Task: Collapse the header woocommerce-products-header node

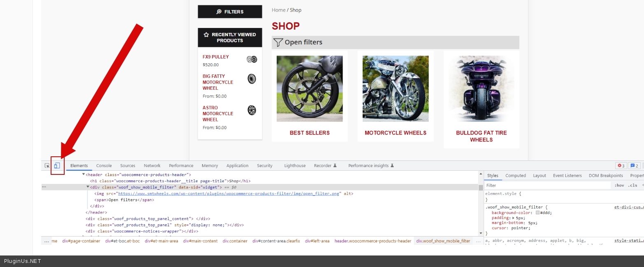Action: pos(84,174)
